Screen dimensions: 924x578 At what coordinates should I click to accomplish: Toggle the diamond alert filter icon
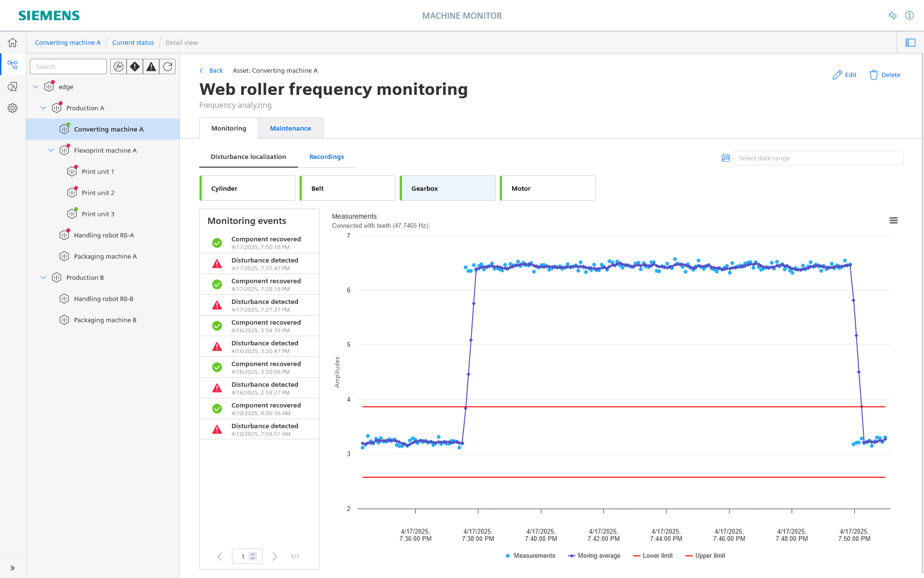(135, 66)
